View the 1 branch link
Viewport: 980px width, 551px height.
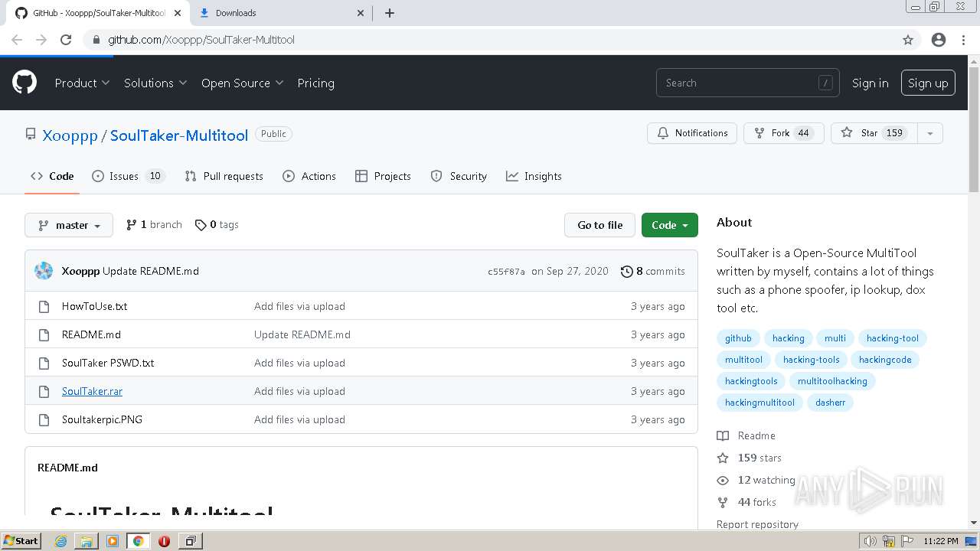(x=154, y=224)
